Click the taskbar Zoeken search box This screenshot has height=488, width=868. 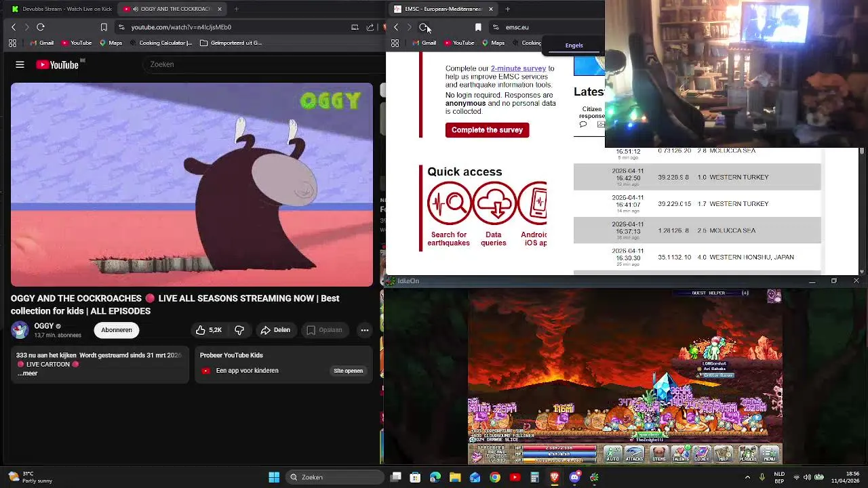point(334,477)
